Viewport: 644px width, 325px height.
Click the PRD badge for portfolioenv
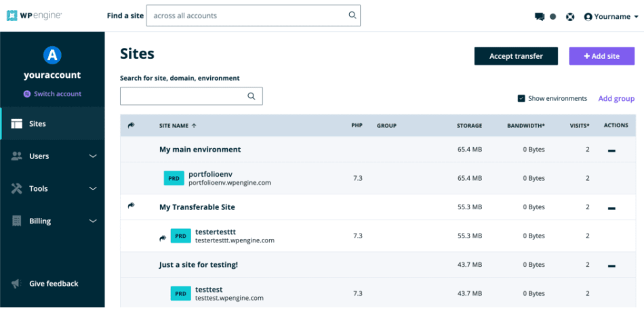coord(174,178)
